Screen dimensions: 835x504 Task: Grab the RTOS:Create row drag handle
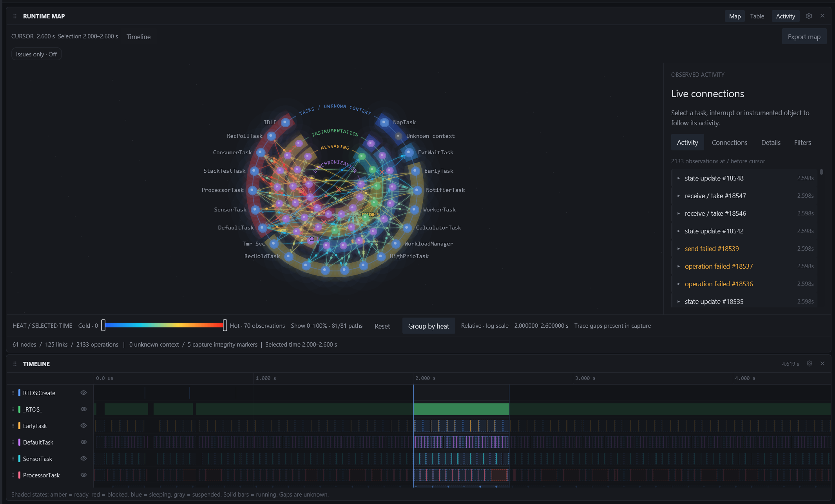click(x=13, y=393)
